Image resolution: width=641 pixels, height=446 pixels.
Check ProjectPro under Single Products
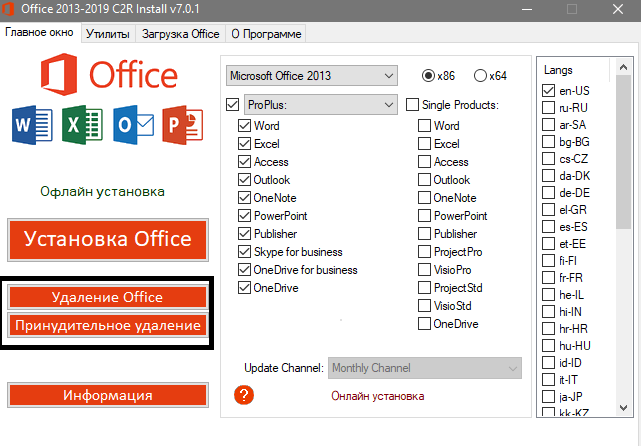click(x=424, y=251)
